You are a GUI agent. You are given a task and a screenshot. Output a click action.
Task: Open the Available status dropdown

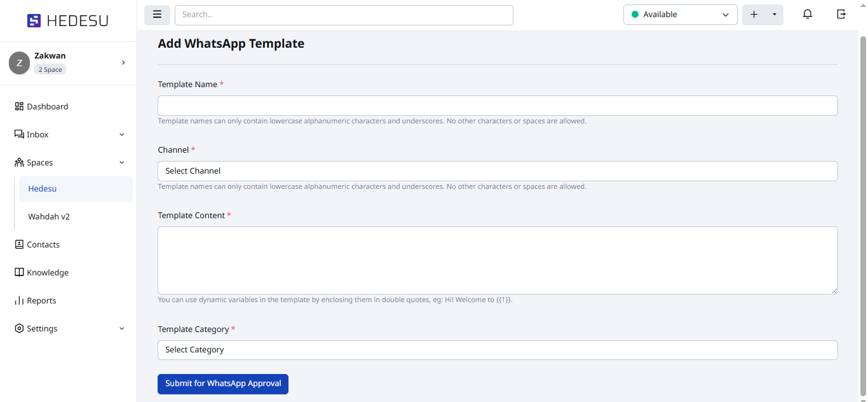click(x=680, y=15)
